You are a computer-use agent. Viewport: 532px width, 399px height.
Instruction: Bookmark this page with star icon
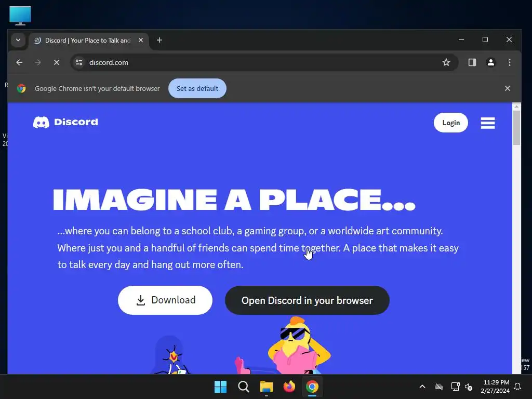point(446,62)
